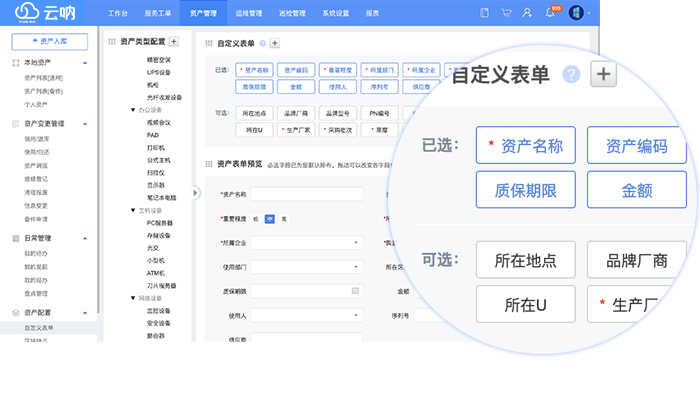Select the 高 importance option

click(x=284, y=219)
